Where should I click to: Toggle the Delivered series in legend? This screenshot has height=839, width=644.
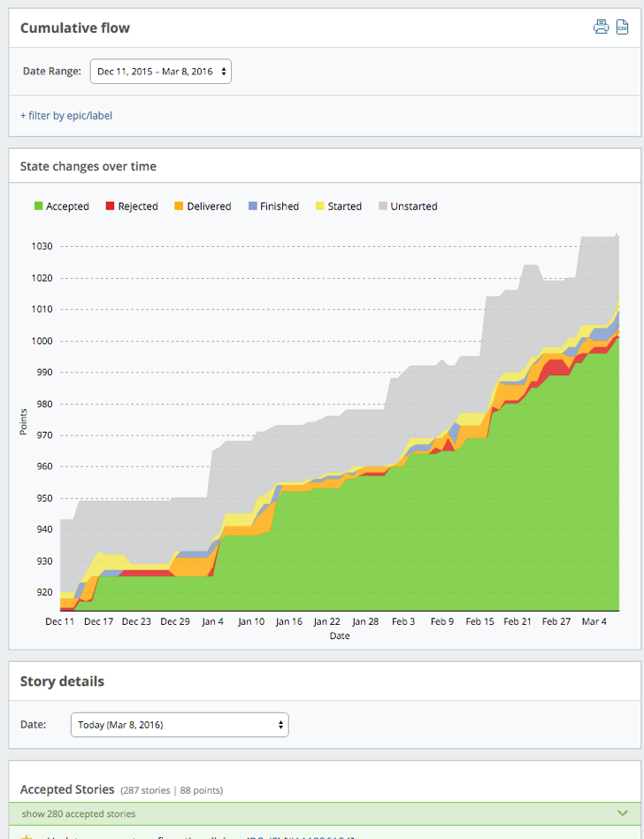(x=201, y=206)
